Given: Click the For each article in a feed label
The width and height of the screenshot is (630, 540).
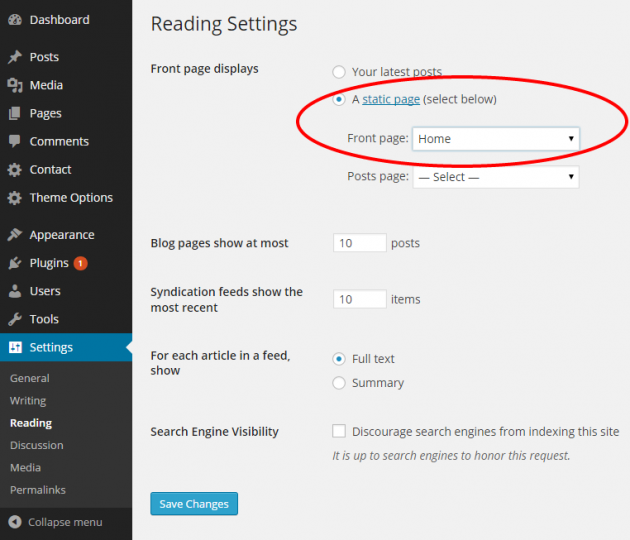Looking at the screenshot, I should point(221,363).
